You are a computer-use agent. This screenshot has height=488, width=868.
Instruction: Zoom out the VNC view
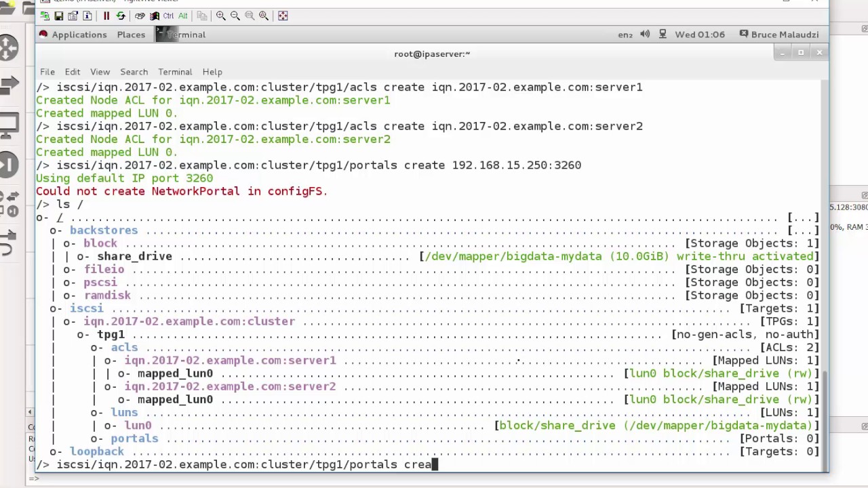coord(235,16)
